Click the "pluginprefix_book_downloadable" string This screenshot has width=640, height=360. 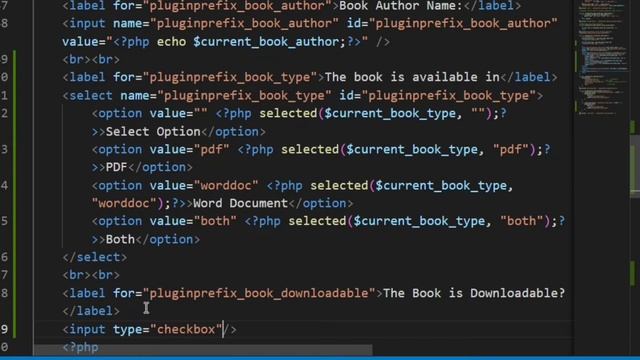point(259,293)
